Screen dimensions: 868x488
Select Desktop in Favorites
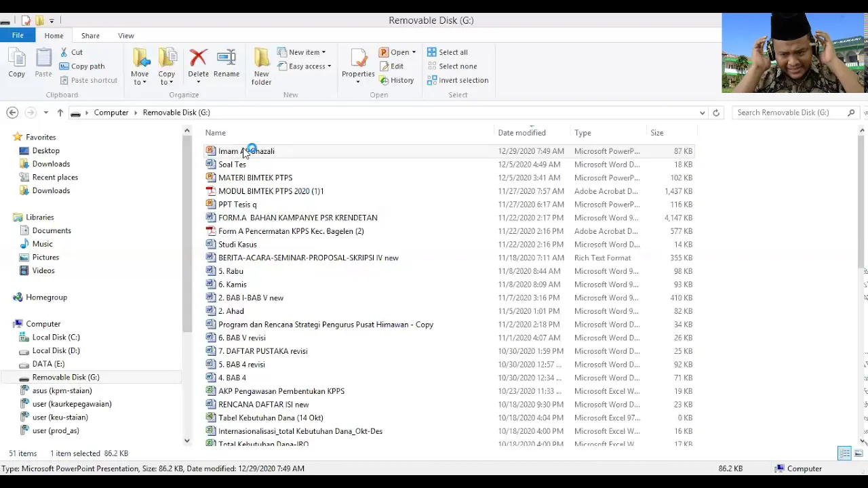click(x=46, y=150)
